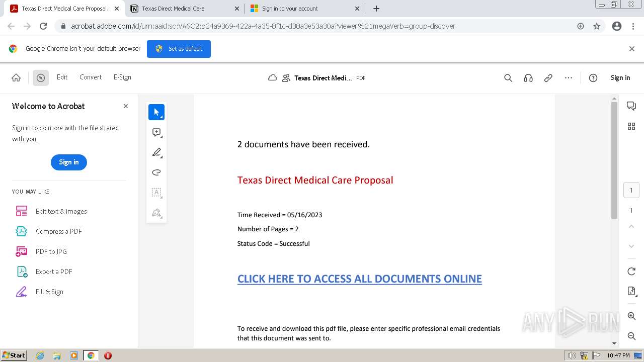Click the zoom icon in address bar

point(581,26)
